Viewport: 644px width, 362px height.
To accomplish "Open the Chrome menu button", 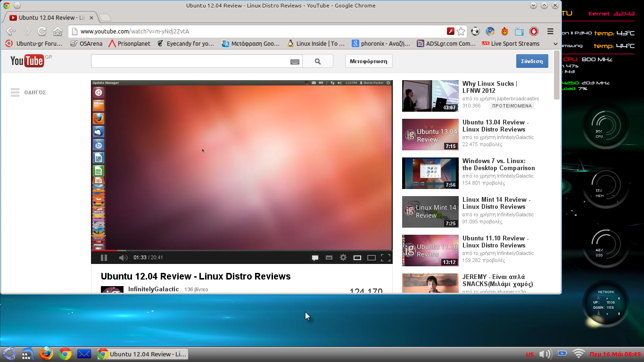I will (x=550, y=32).
